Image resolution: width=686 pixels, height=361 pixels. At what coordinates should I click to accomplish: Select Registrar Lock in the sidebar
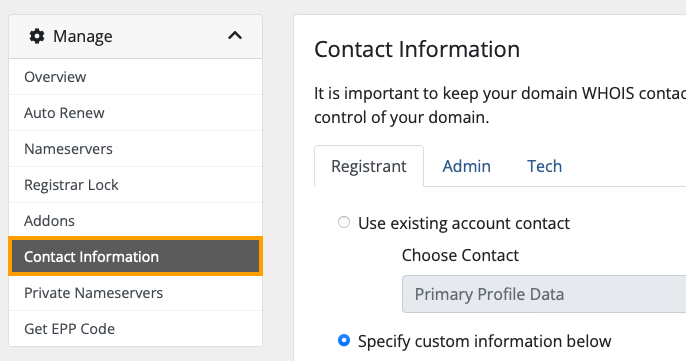click(x=136, y=185)
